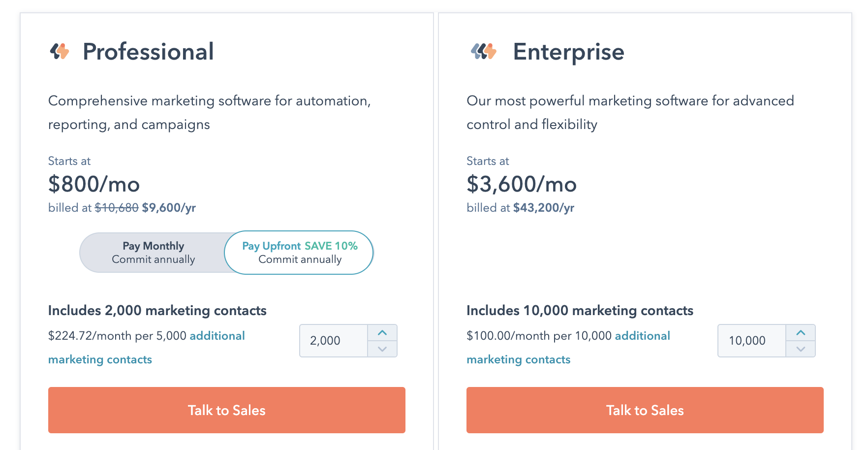Click the Professional plan lightning bolt icon
The image size is (868, 450).
(x=60, y=51)
